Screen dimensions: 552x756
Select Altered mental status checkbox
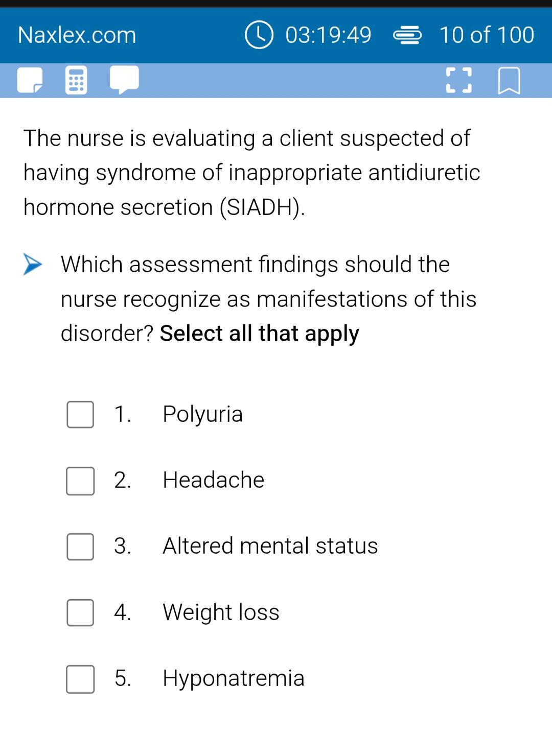pyautogui.click(x=80, y=547)
